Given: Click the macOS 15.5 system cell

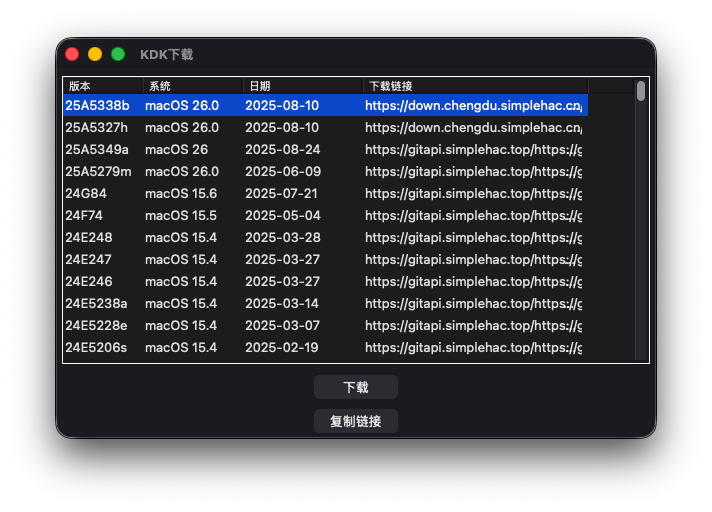Looking at the screenshot, I should coord(181,216).
